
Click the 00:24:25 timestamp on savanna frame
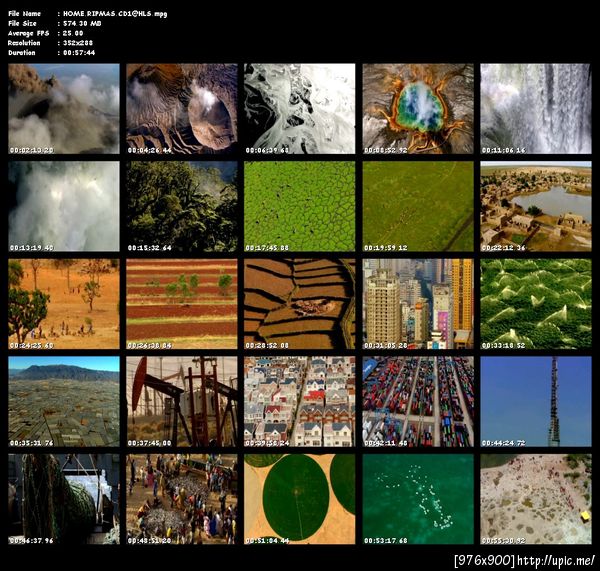32,346
